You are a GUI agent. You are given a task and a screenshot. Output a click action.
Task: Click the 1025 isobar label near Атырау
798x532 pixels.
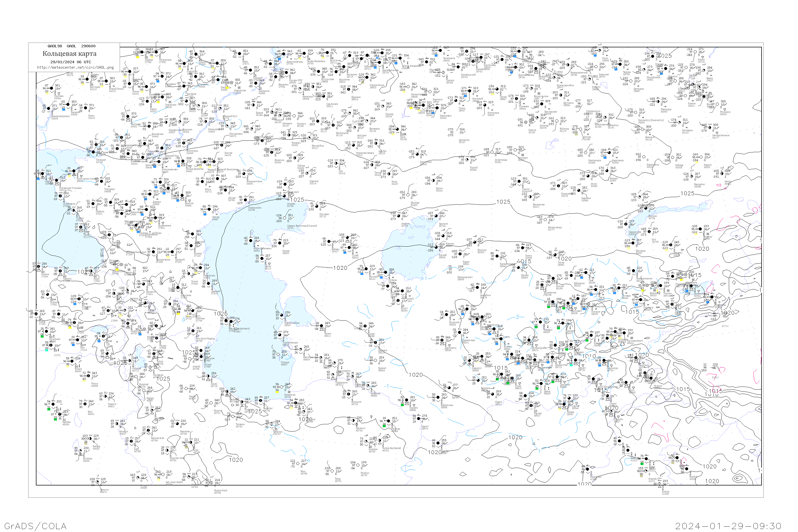tap(297, 200)
